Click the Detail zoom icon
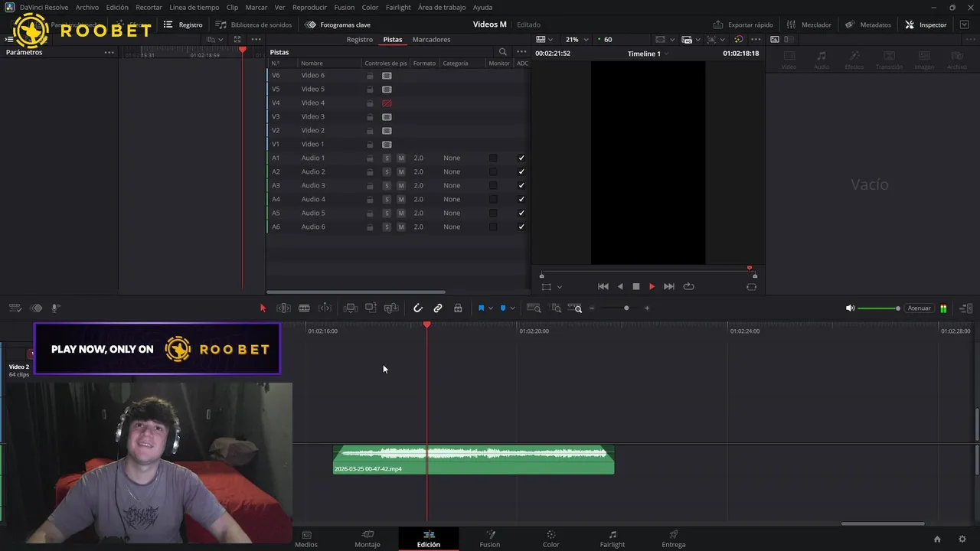Screen dimensions: 980x551 [557, 308]
